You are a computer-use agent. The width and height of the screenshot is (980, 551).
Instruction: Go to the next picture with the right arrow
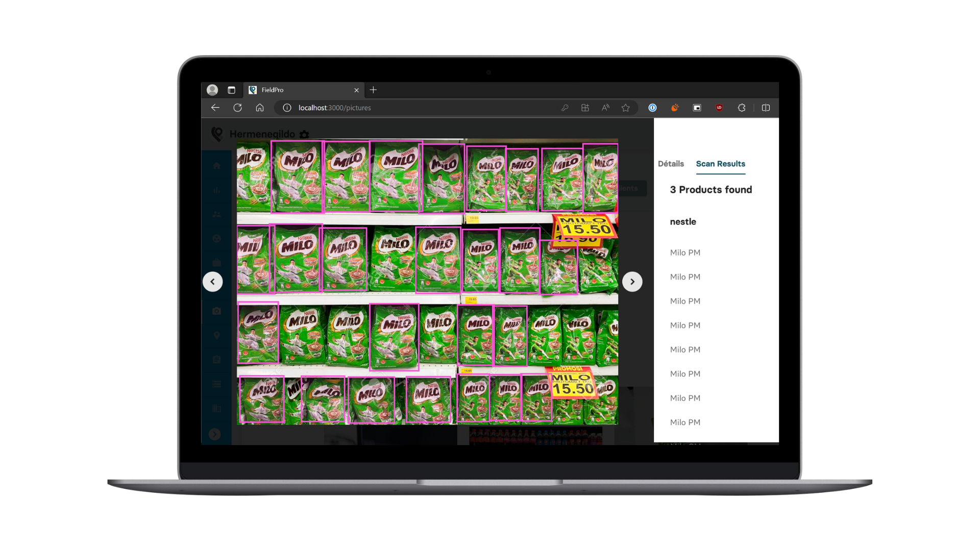tap(632, 282)
